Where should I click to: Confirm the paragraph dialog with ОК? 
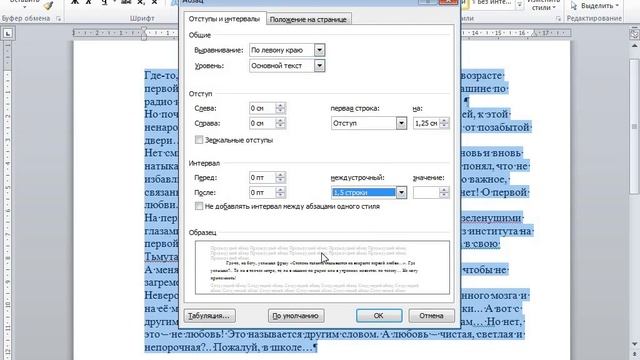click(x=379, y=316)
